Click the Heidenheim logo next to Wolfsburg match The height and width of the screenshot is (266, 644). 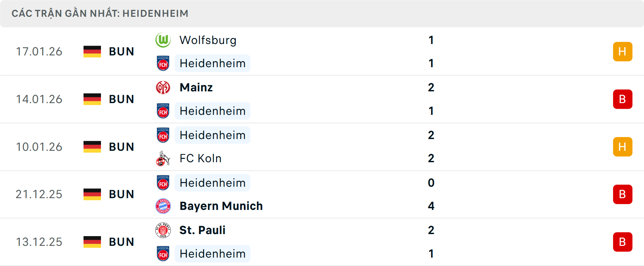[163, 63]
